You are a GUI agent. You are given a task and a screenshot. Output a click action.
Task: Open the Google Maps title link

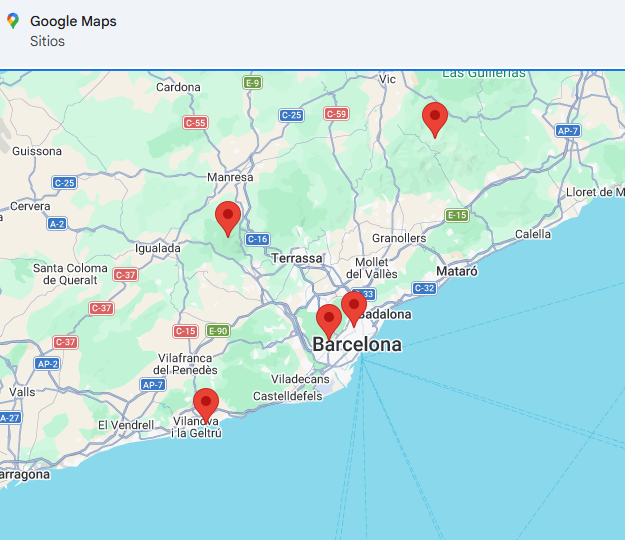[73, 21]
